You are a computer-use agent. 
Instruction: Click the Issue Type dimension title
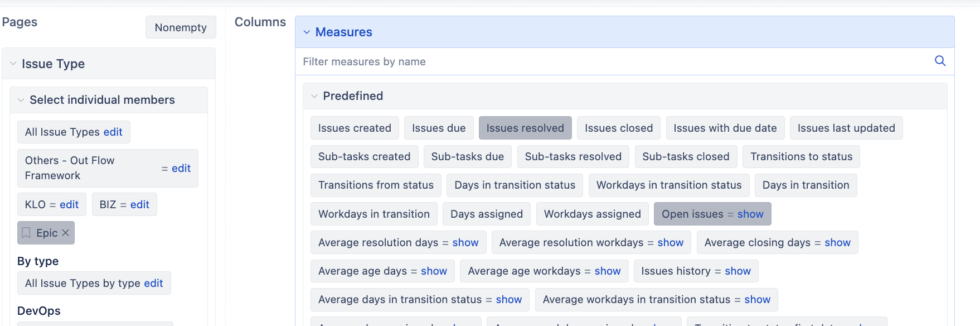point(53,64)
